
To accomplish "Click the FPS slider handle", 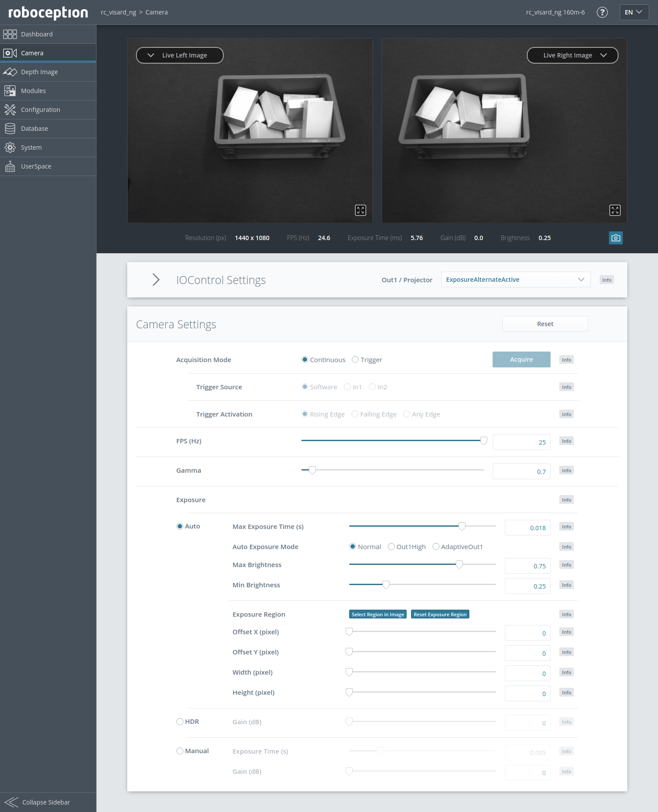I will point(484,441).
